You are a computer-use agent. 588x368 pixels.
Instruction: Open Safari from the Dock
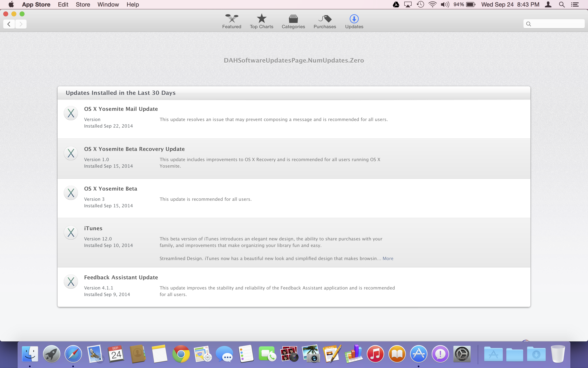tap(73, 354)
